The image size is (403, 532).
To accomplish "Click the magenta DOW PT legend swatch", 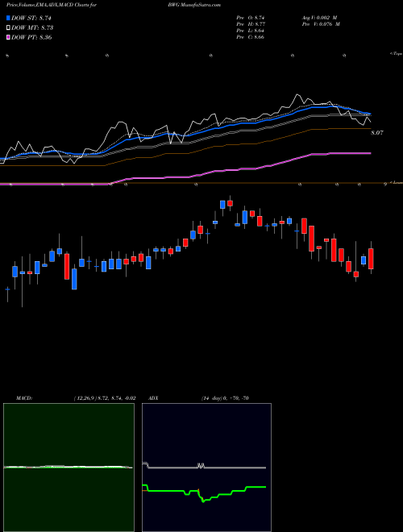I will coord(8,37).
